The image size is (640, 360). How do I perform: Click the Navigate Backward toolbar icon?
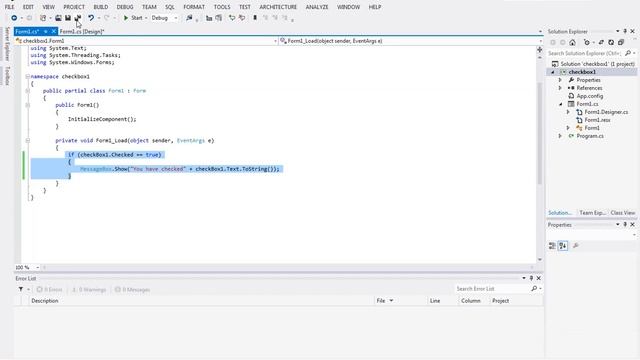pos(14,18)
